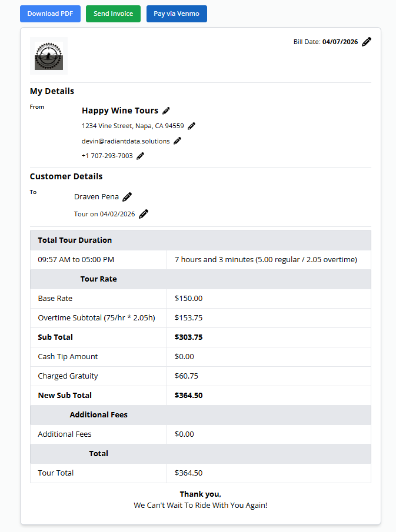Click email devin@radiantdata.solutions
This screenshot has height=532, width=396.
pyautogui.click(x=126, y=141)
